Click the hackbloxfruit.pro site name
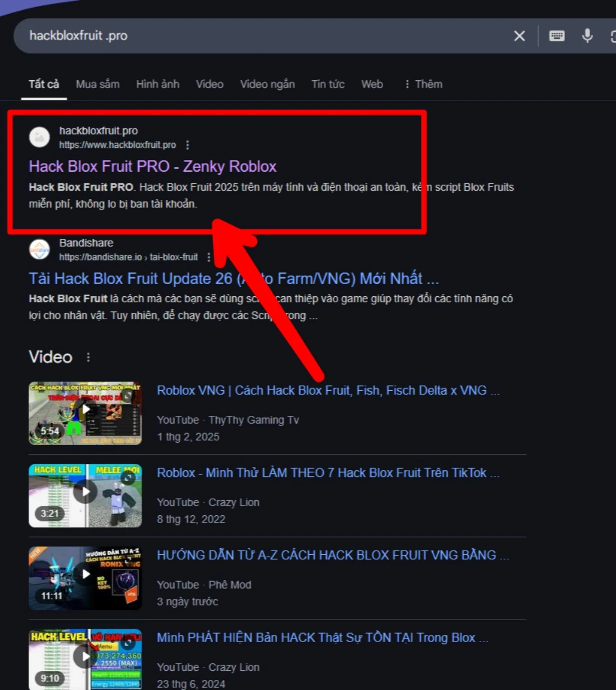This screenshot has height=690, width=616. (x=98, y=131)
